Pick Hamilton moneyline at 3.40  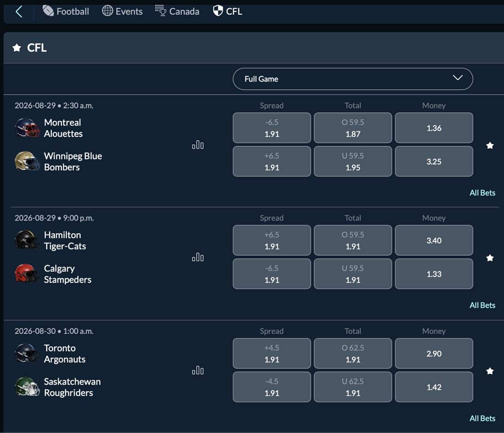pos(433,240)
